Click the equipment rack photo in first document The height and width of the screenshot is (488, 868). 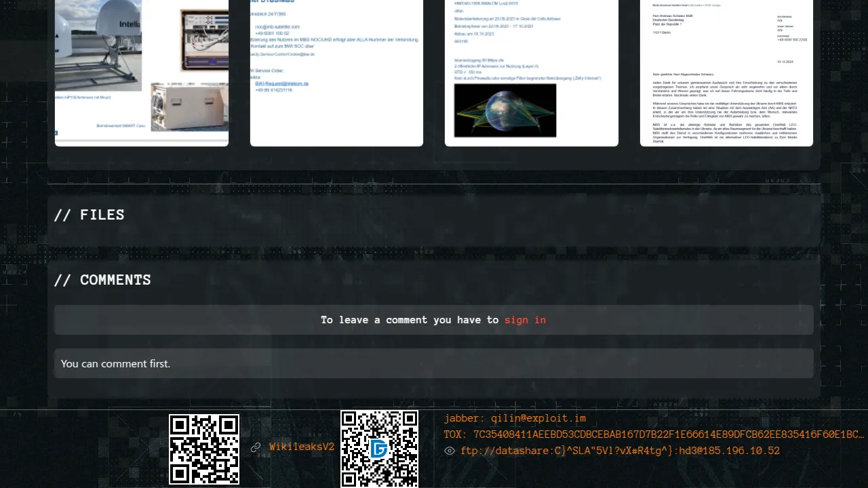[204, 41]
